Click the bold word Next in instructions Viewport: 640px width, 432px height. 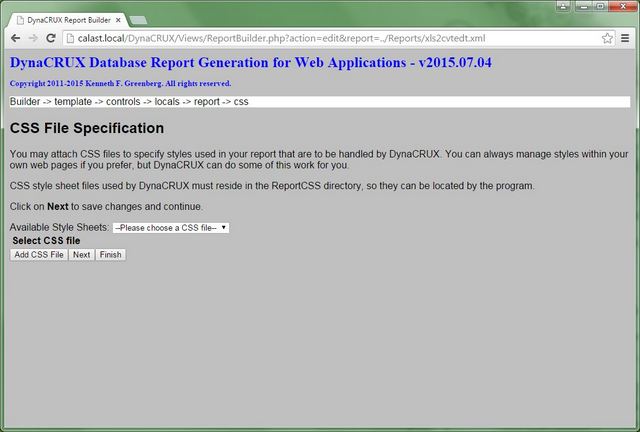coord(58,207)
